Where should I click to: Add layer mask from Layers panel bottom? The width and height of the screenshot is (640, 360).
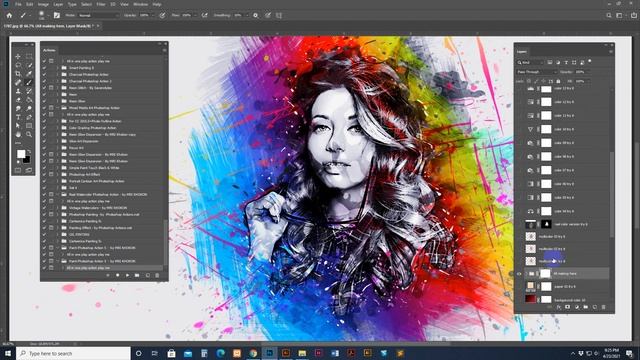pos(567,307)
